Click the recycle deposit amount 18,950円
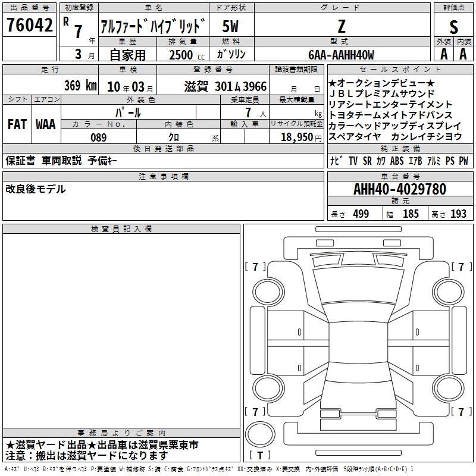Image resolution: width=476 pixels, height=476 pixels. (x=296, y=137)
